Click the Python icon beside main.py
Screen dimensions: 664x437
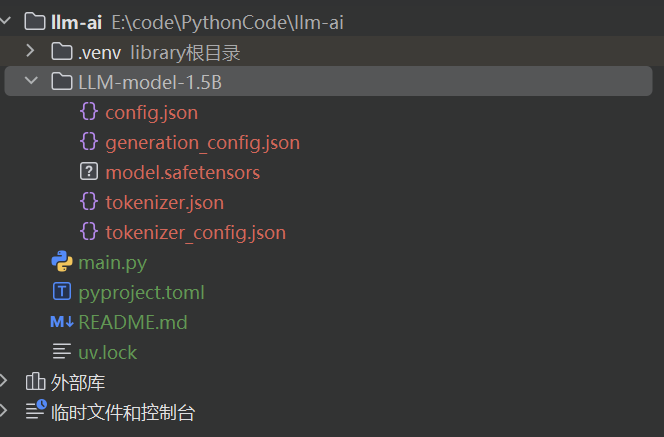click(62, 262)
